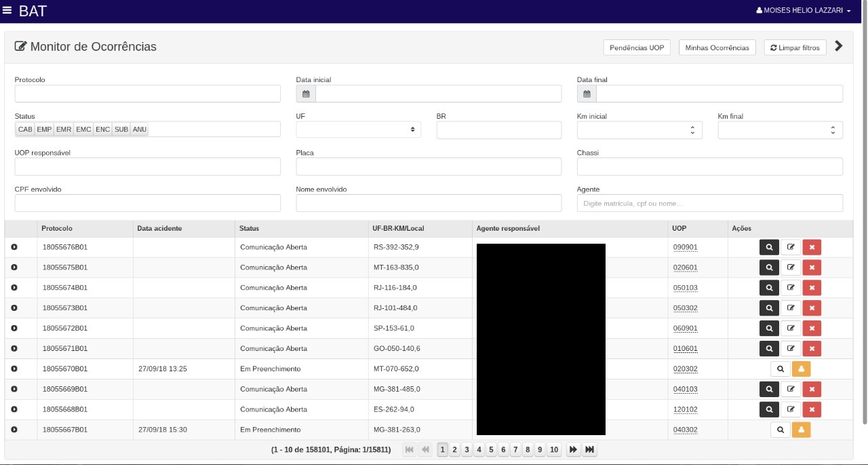Jump to last page of results
Screen dimensions: 868x465
(590, 449)
